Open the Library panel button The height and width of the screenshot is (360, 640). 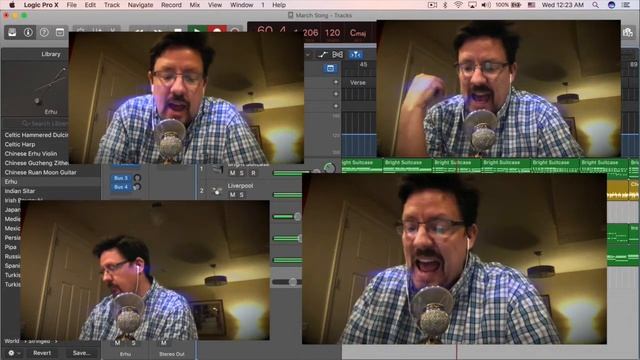pos(12,32)
